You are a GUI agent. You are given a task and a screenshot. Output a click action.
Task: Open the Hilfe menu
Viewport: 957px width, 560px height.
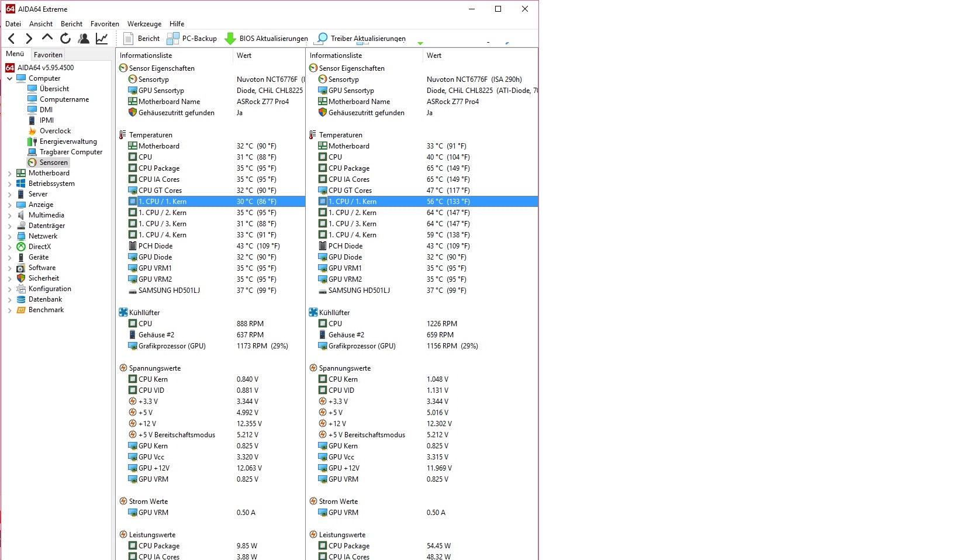click(x=177, y=24)
